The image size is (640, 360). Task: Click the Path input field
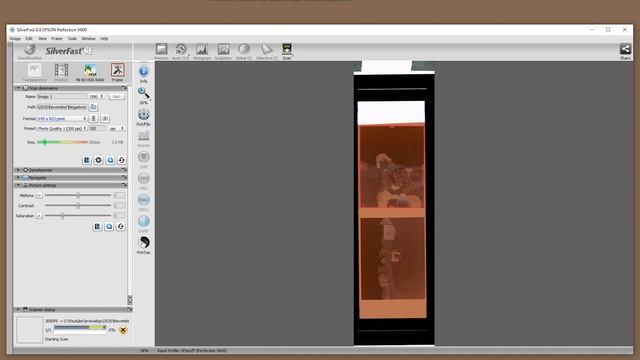pyautogui.click(x=62, y=107)
